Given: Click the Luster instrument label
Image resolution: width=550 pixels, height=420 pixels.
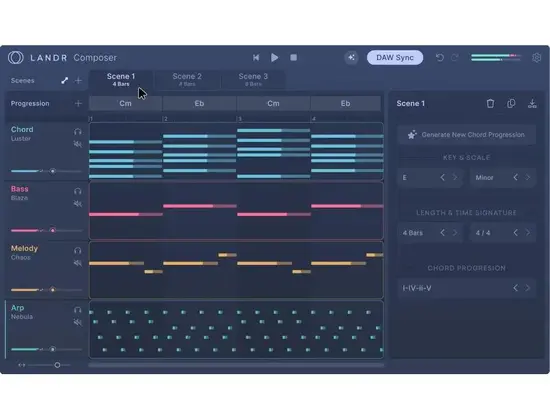Looking at the screenshot, I should click(x=21, y=139).
